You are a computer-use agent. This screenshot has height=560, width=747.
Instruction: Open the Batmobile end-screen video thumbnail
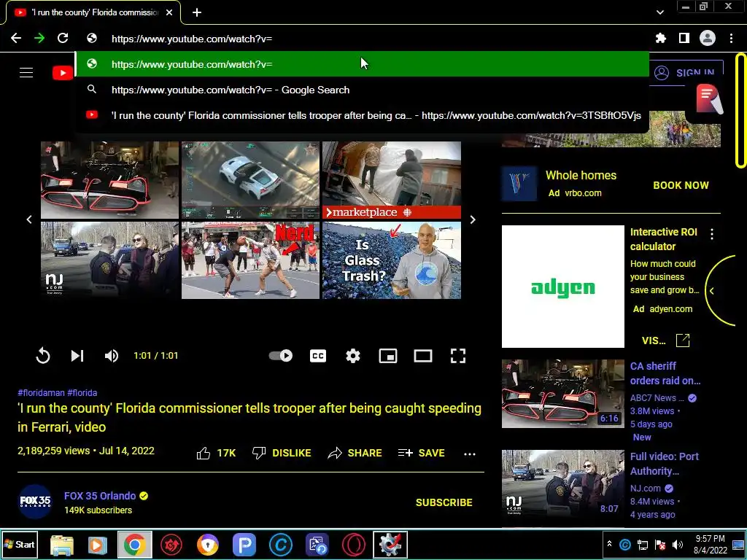pos(109,180)
